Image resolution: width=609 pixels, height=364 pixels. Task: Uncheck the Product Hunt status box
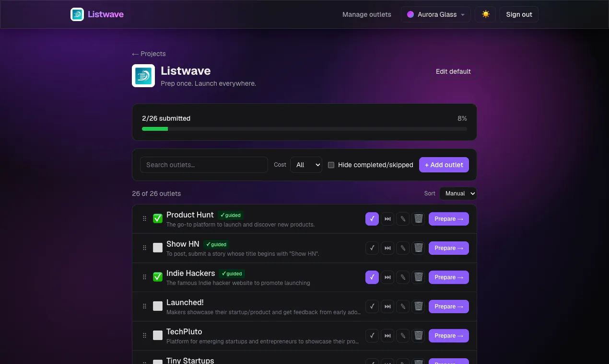pos(158,219)
